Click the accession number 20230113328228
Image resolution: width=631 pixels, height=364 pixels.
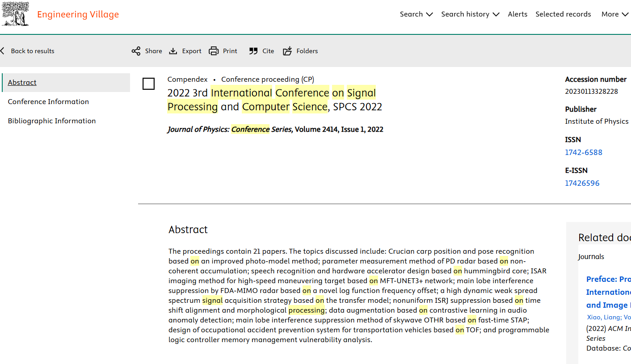coord(591,92)
